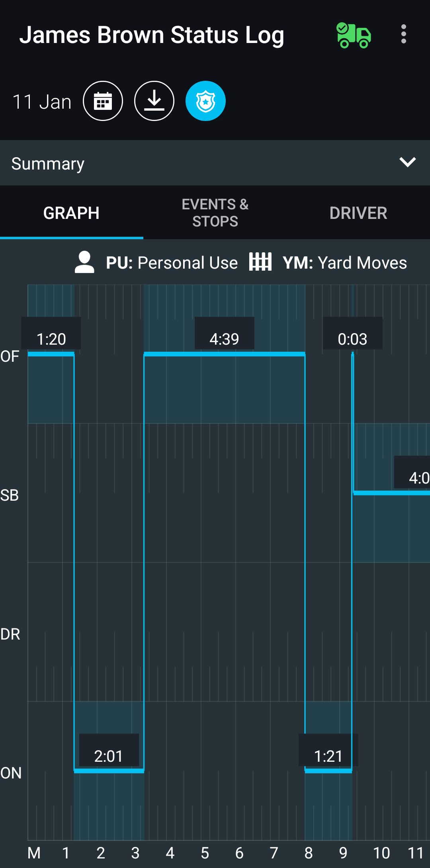The width and height of the screenshot is (430, 868).
Task: Switch to the GRAPH tab
Action: pyautogui.click(x=71, y=213)
